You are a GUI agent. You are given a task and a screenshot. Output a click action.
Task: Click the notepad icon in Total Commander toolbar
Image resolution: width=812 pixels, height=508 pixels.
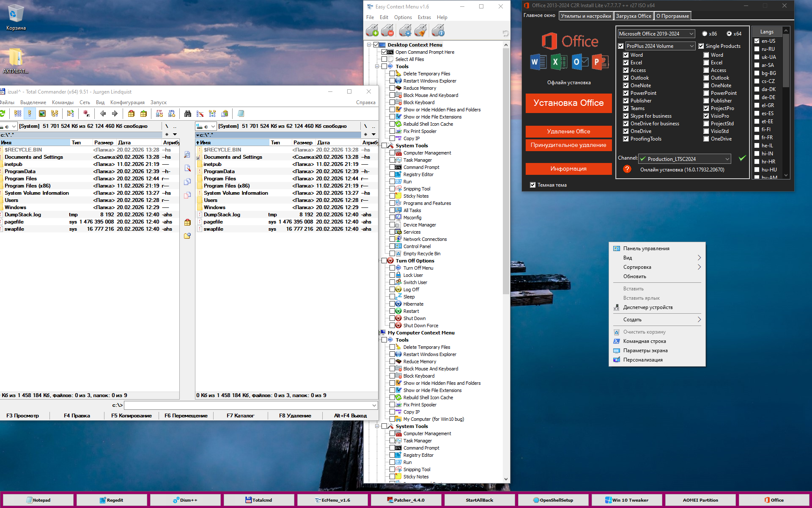click(x=241, y=113)
